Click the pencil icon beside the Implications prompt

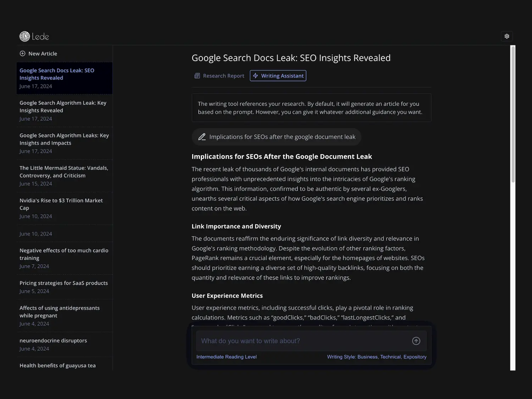202,137
